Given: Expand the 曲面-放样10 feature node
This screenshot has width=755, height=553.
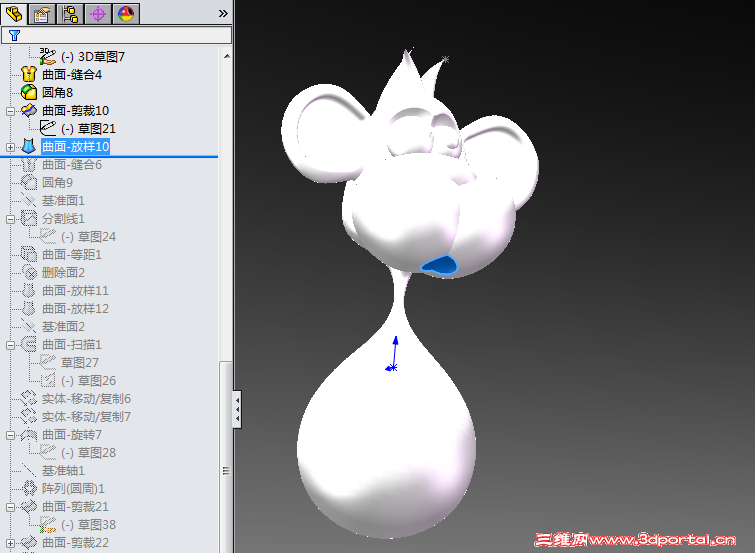Looking at the screenshot, I should pos(10,147).
